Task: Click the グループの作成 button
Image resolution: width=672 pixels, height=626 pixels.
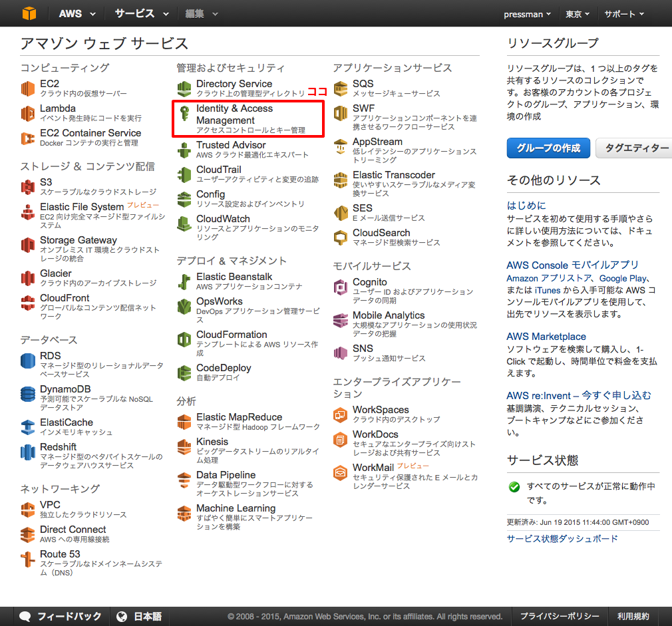Action: [x=548, y=148]
